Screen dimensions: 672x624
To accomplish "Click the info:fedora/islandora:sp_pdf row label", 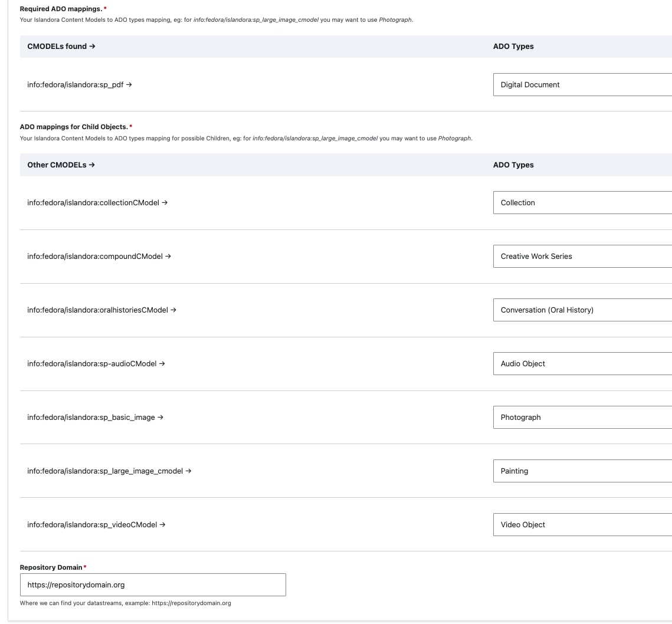I will tap(79, 84).
